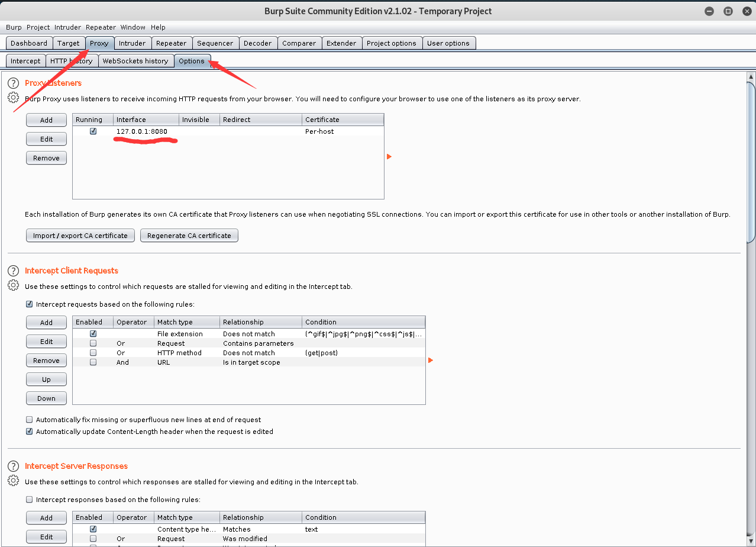
Task: Enable 'Intercept responses based on the following rules'
Action: tap(30, 500)
